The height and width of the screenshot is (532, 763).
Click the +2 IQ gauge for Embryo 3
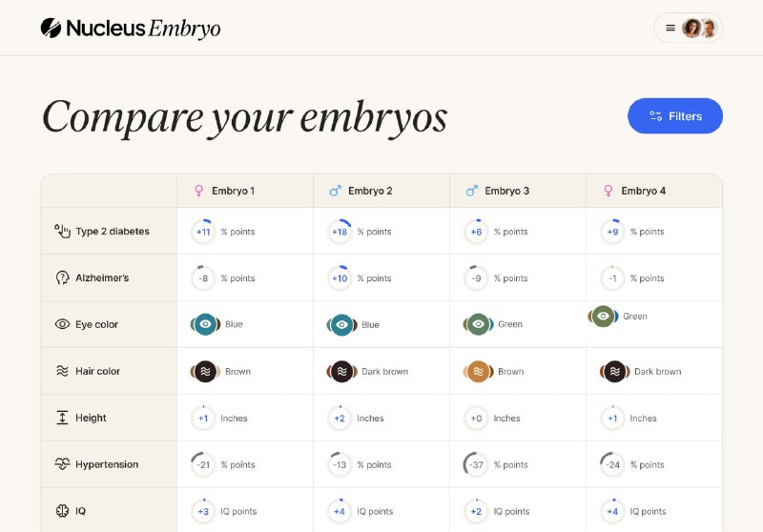[476, 511]
